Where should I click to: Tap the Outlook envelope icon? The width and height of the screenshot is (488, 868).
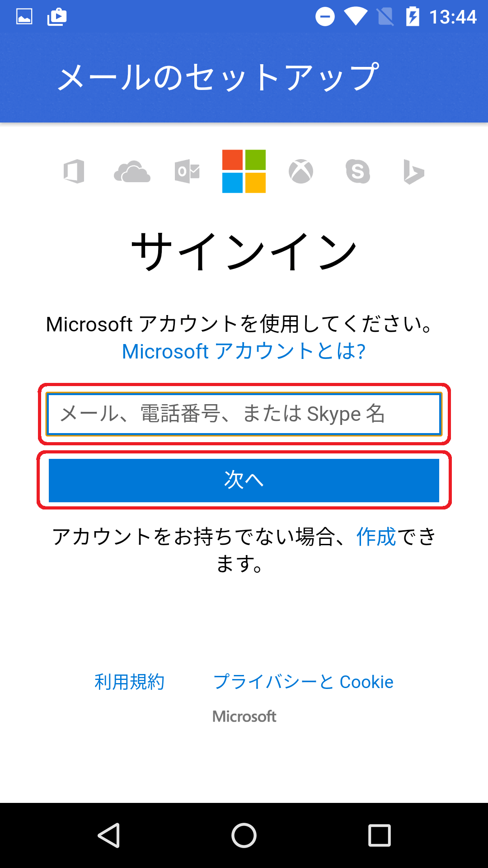pos(188,172)
